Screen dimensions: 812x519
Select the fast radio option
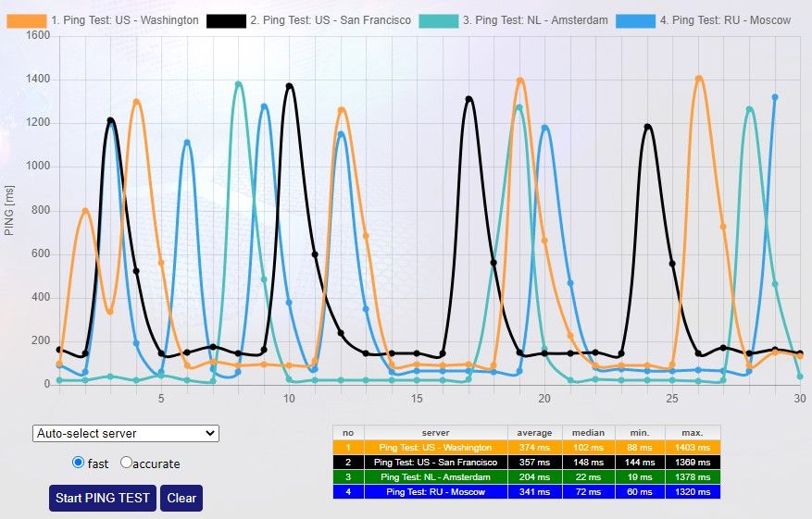coord(78,463)
